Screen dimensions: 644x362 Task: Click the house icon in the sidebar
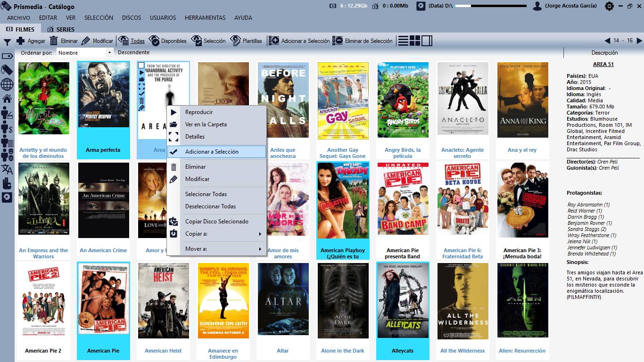tap(7, 99)
